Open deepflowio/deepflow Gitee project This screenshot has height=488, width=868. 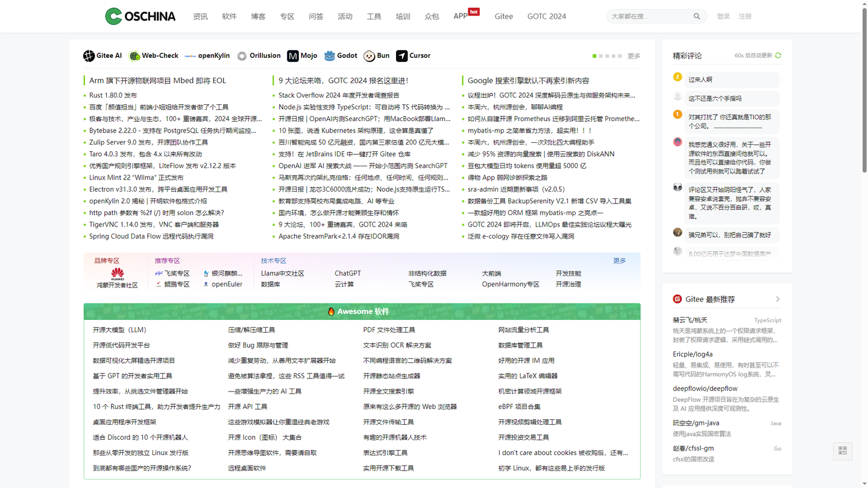click(x=705, y=389)
